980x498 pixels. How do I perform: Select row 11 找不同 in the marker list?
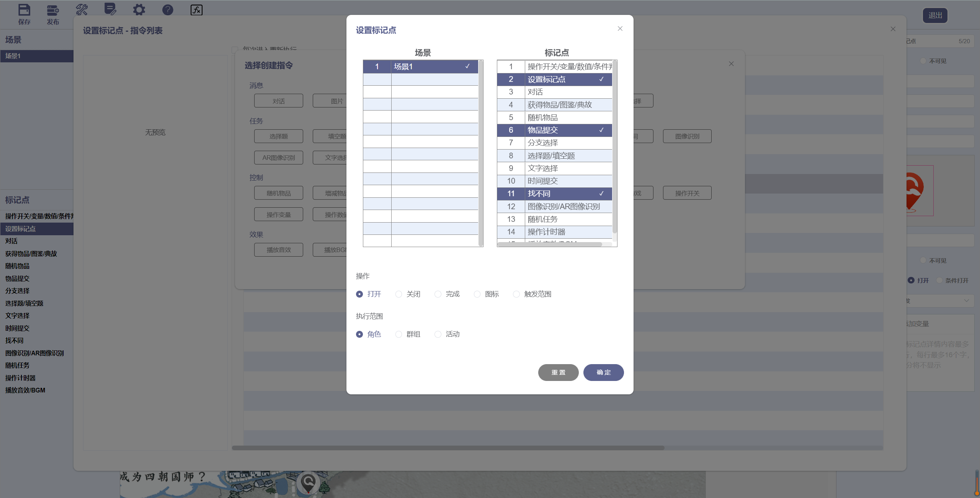(x=554, y=194)
